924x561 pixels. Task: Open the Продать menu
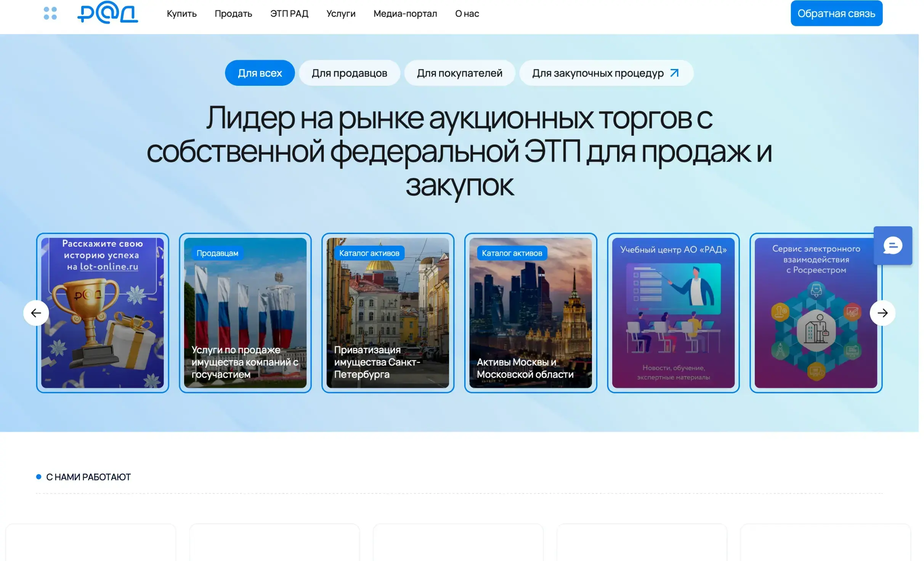(x=234, y=14)
